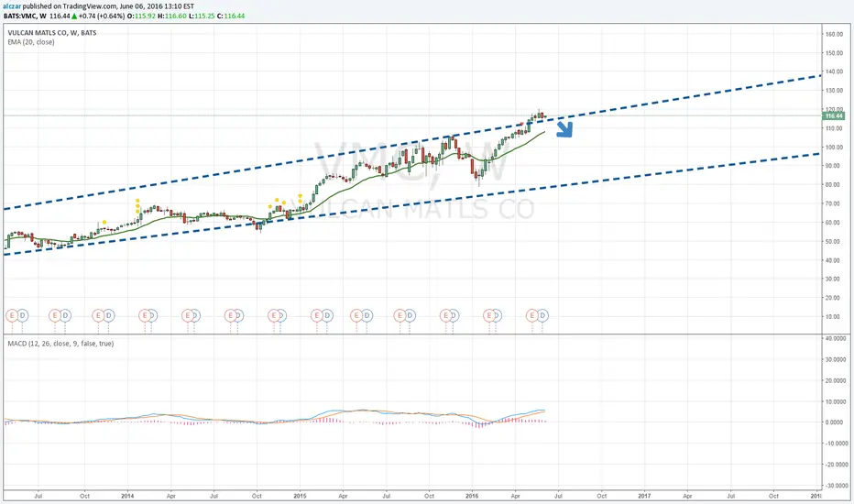This screenshot has width=854, height=504.
Task: Click the O:115.92 open value
Action: coord(142,16)
